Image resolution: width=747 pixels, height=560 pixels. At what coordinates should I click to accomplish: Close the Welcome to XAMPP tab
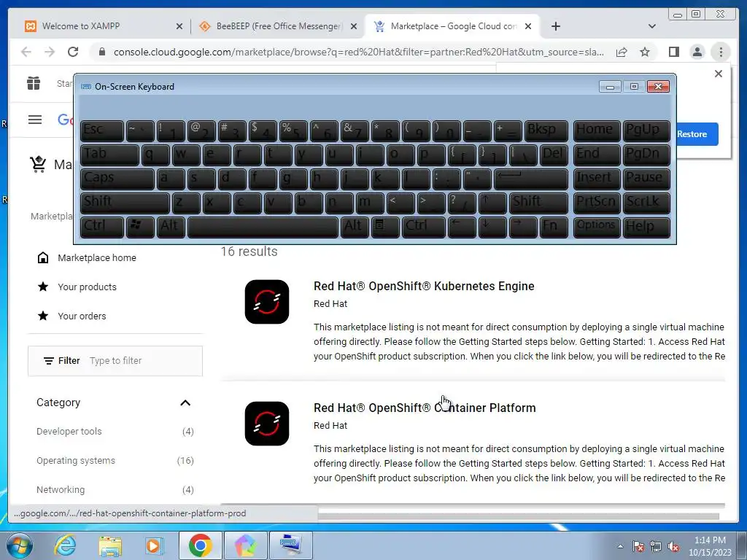click(x=179, y=26)
